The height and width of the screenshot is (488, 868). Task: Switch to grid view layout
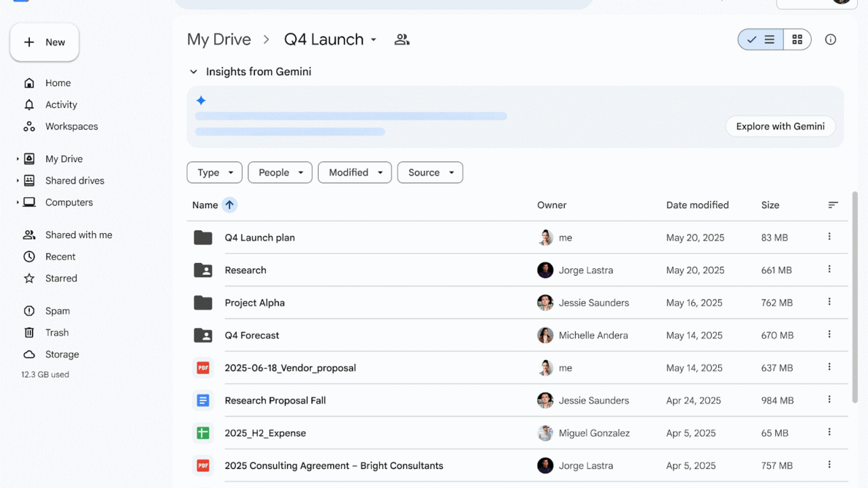(x=797, y=39)
